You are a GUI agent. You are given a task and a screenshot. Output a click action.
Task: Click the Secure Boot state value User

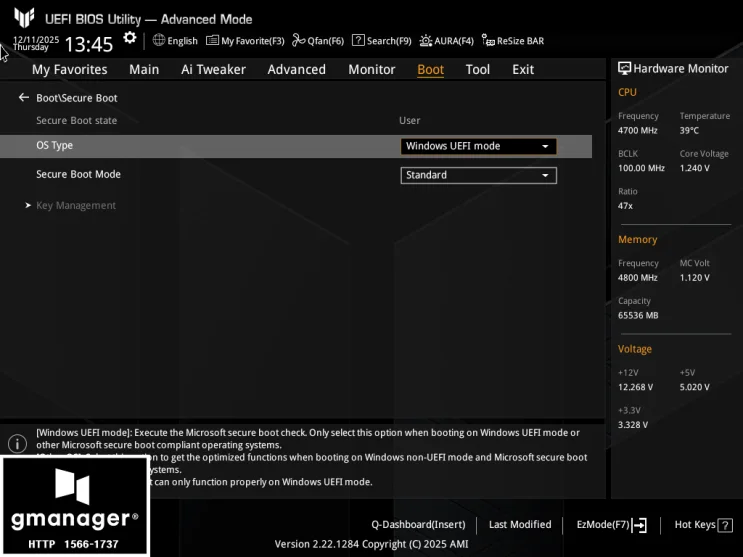click(409, 120)
